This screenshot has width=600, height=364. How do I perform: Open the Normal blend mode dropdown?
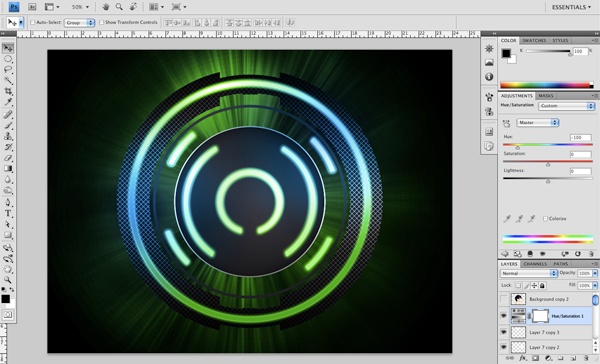[528, 273]
